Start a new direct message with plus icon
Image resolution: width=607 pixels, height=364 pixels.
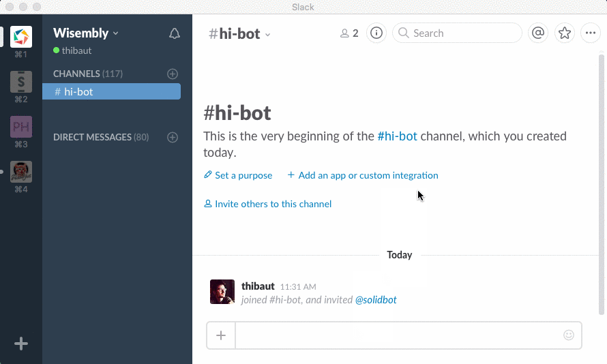pos(173,137)
